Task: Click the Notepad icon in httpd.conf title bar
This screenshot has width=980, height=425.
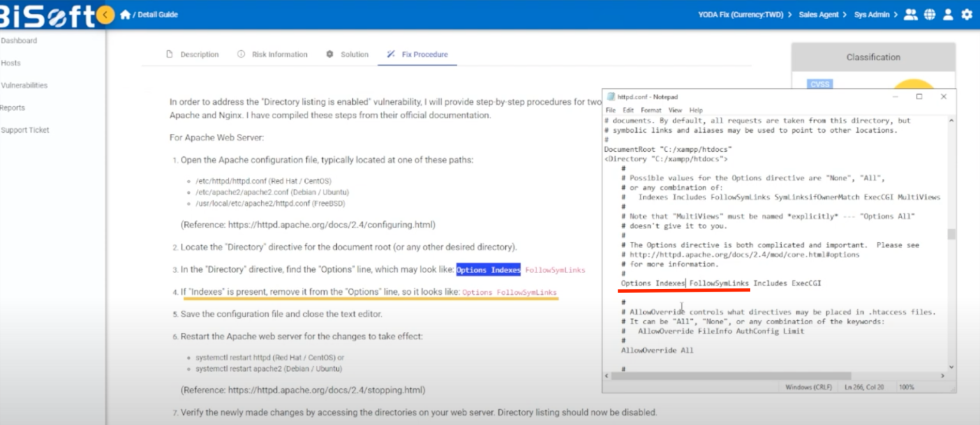Action: tap(611, 97)
